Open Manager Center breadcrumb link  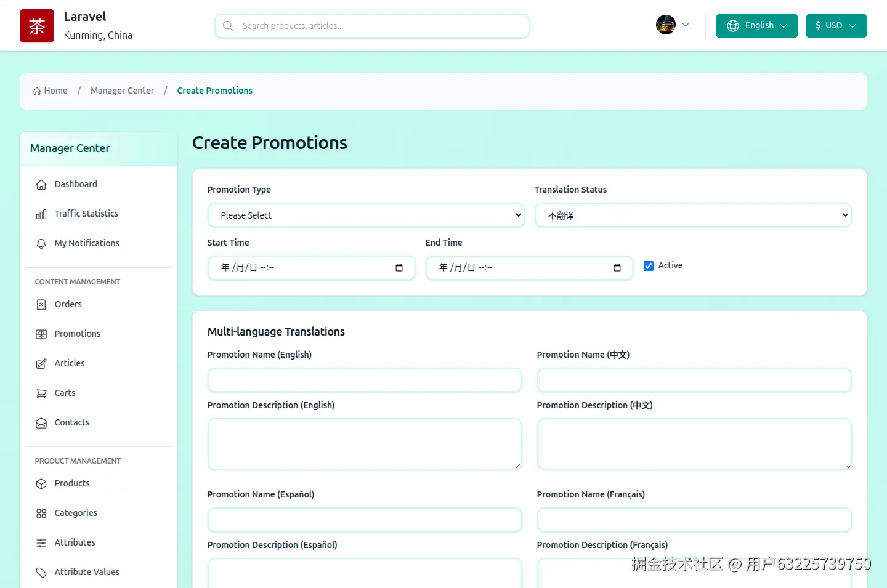122,91
